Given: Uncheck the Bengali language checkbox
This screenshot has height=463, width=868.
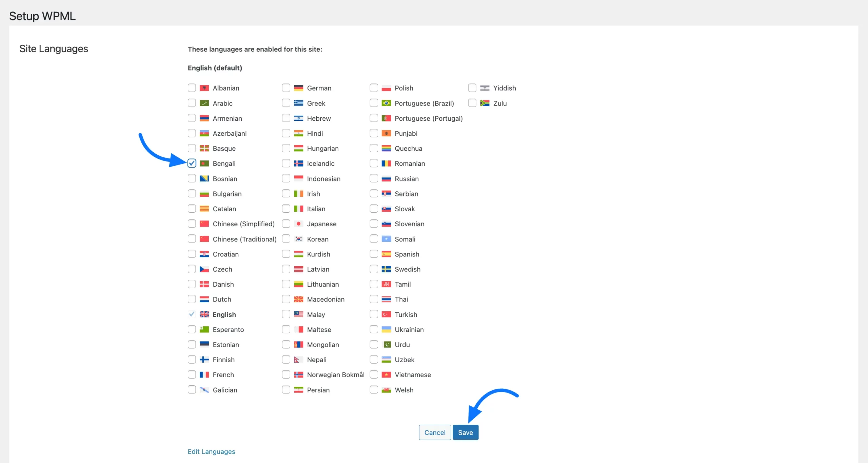Looking at the screenshot, I should [x=192, y=163].
